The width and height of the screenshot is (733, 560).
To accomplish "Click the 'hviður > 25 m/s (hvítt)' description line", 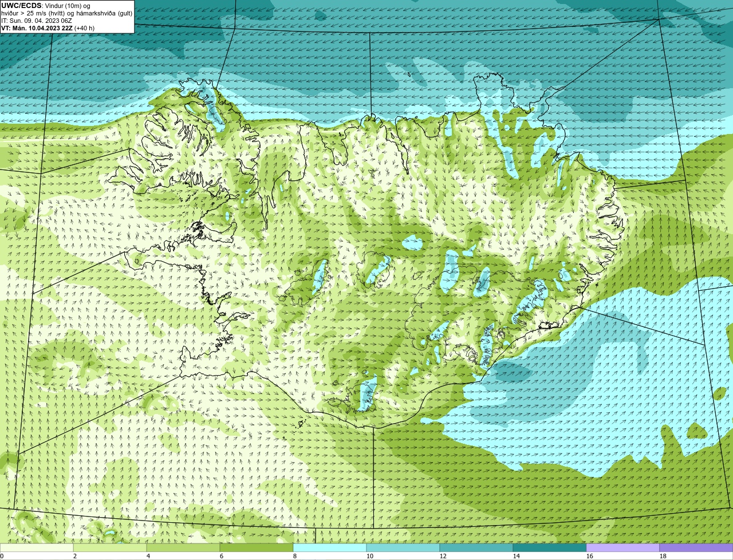I will [66, 13].
